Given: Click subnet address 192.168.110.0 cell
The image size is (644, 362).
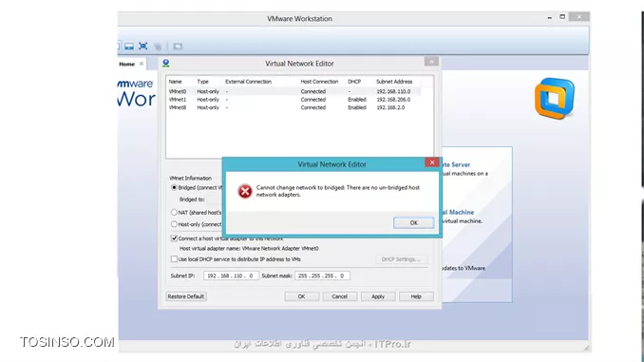Looking at the screenshot, I should pos(393,91).
